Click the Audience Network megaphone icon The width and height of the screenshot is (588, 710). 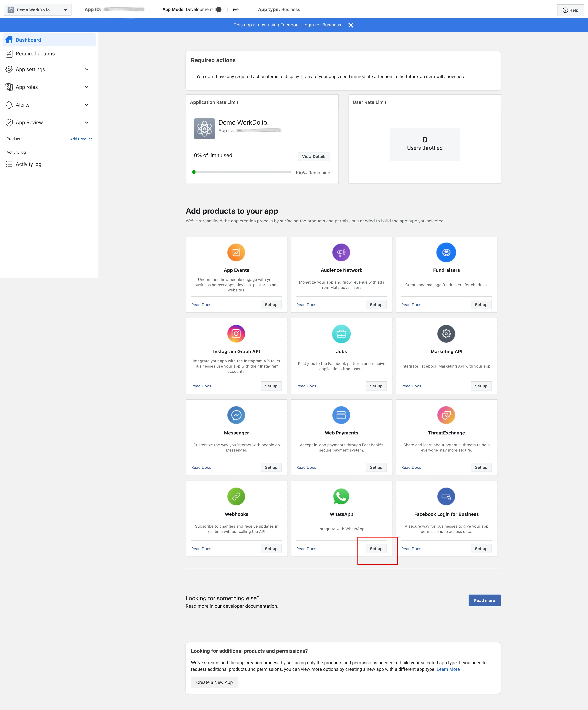coord(341,252)
